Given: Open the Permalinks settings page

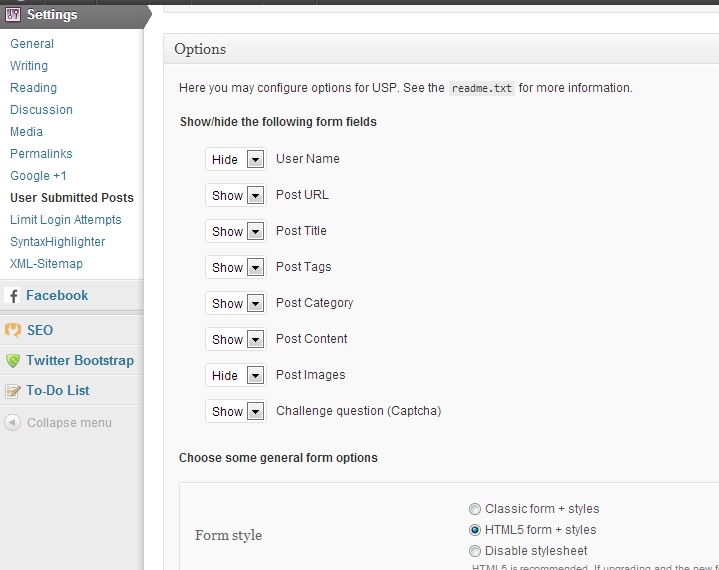Looking at the screenshot, I should (x=41, y=154).
